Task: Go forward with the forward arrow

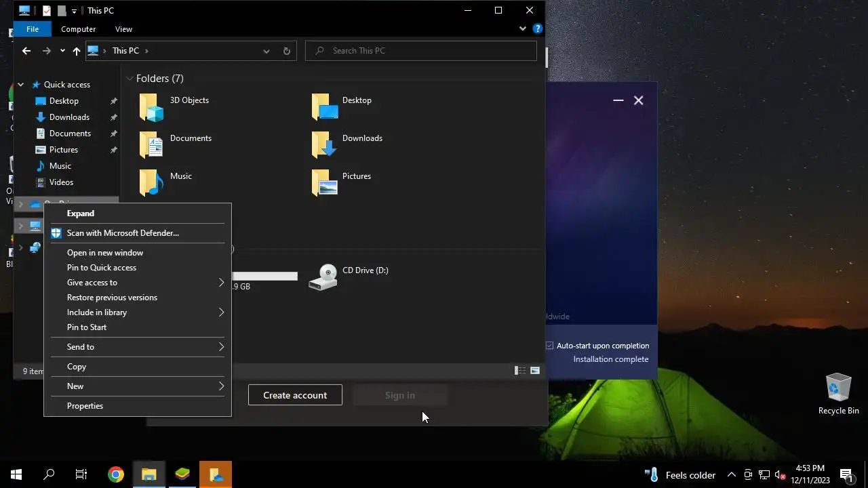Action: [46, 51]
